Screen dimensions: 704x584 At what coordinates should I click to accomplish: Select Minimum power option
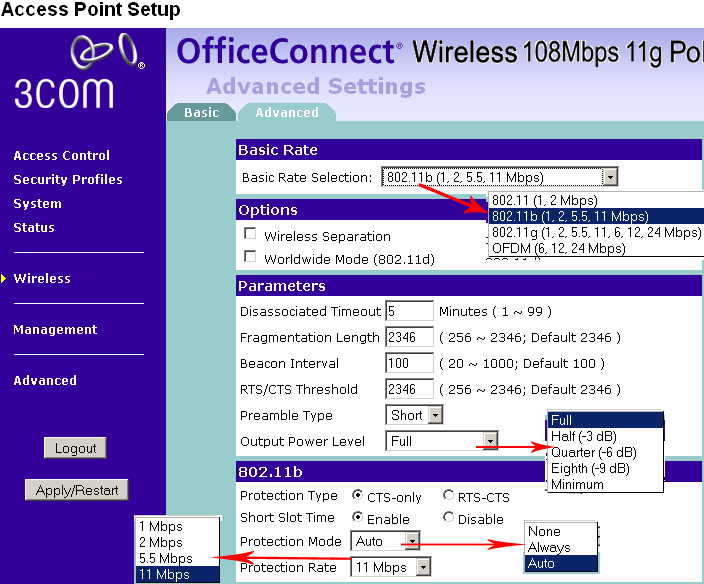pos(605,484)
